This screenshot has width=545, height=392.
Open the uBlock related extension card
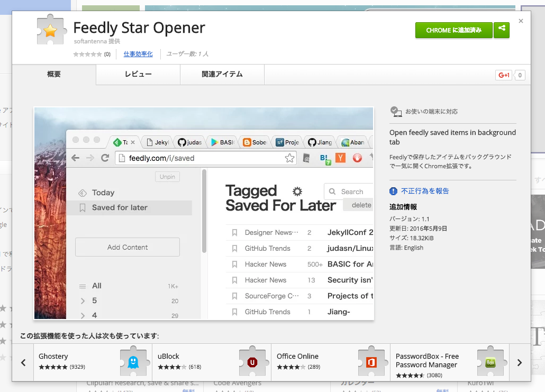(212, 362)
